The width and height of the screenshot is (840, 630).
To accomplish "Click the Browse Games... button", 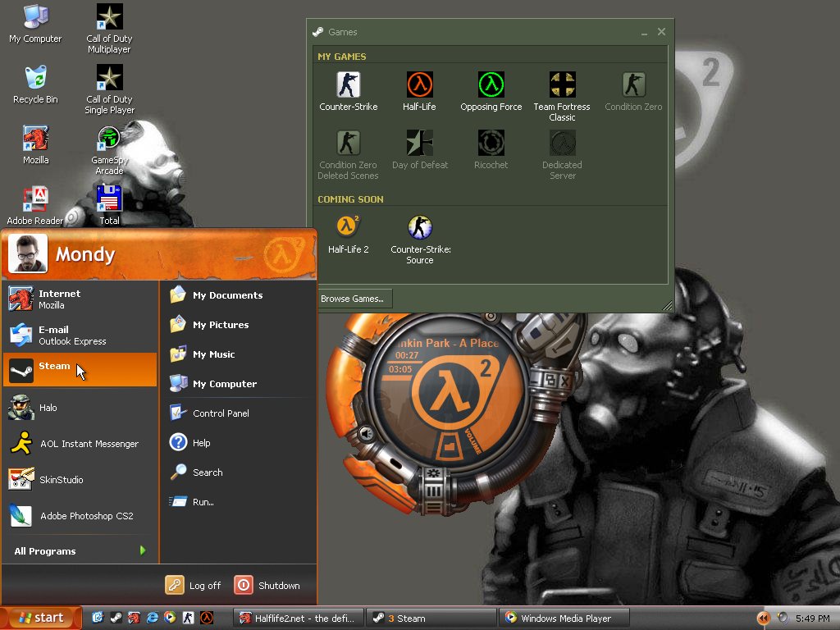I will 353,299.
